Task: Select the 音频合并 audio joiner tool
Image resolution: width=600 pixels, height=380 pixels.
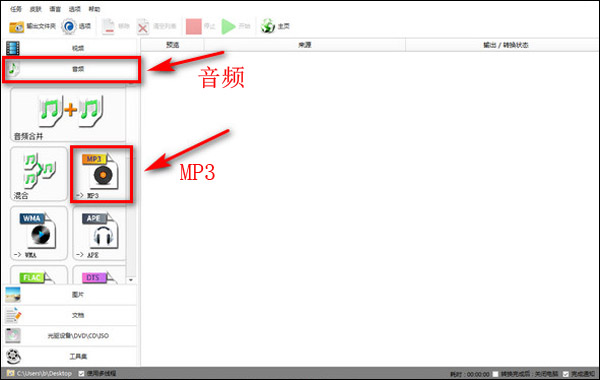Action: (x=68, y=115)
